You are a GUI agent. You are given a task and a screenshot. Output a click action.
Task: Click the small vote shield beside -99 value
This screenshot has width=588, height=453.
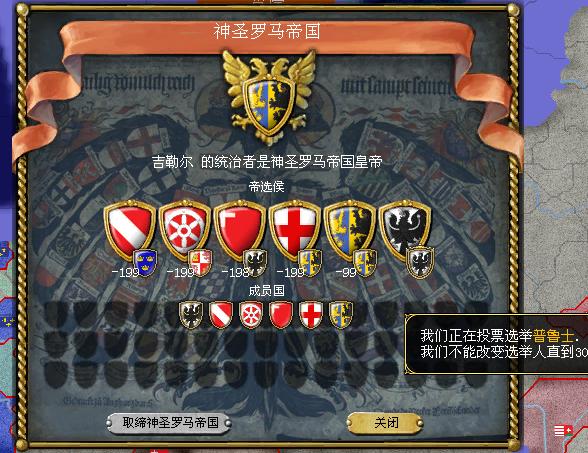pos(365,262)
